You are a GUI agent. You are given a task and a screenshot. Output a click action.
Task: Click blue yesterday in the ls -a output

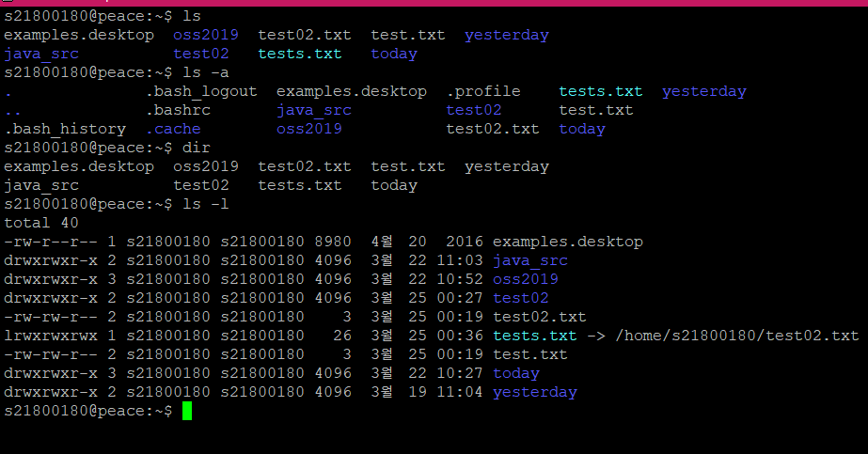[x=704, y=91]
